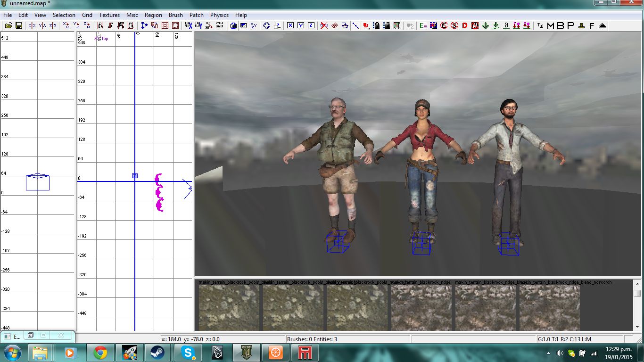
Task: Click the green-red framed texture icon
Action: tap(397, 25)
